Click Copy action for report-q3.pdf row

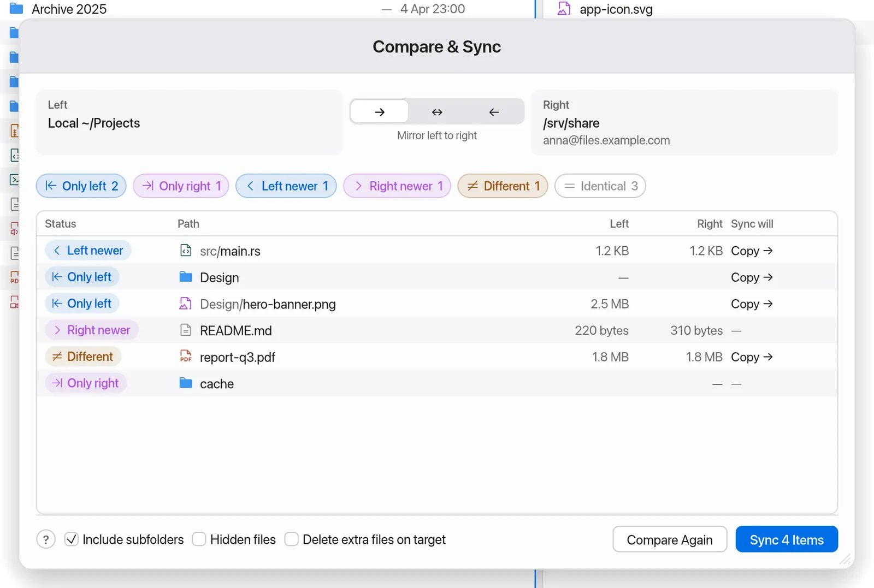752,357
